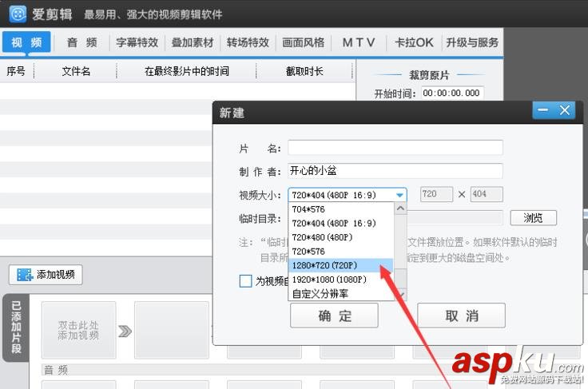Click the height field showing 404
The image size is (588, 389).
pos(487,194)
